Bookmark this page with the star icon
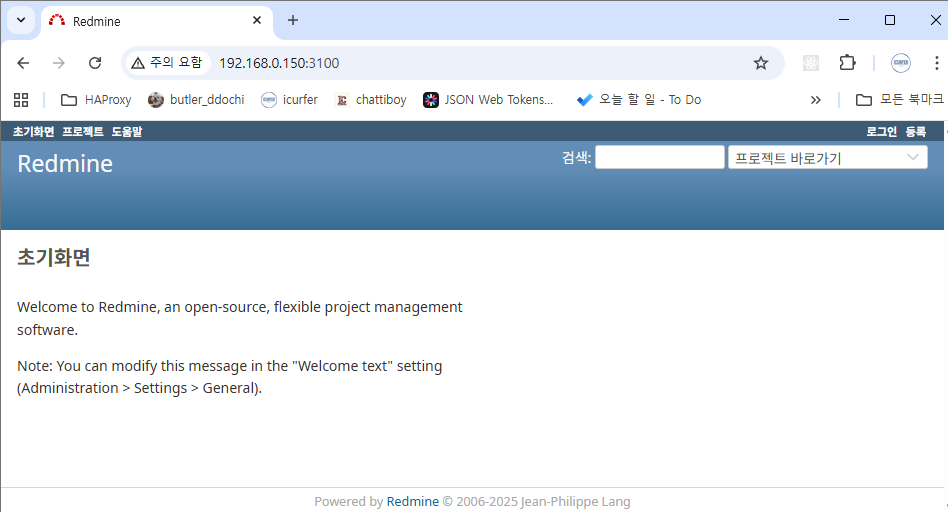The height and width of the screenshot is (512, 948). click(761, 63)
